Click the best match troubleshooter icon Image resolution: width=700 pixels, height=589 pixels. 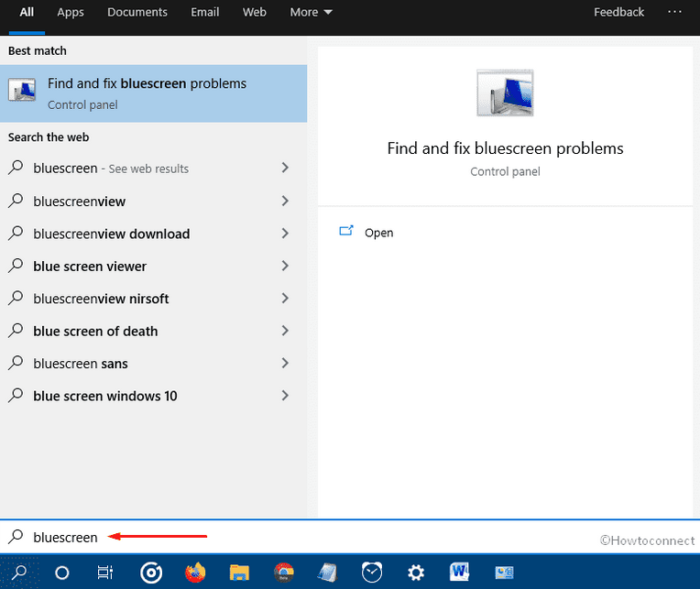pos(22,90)
